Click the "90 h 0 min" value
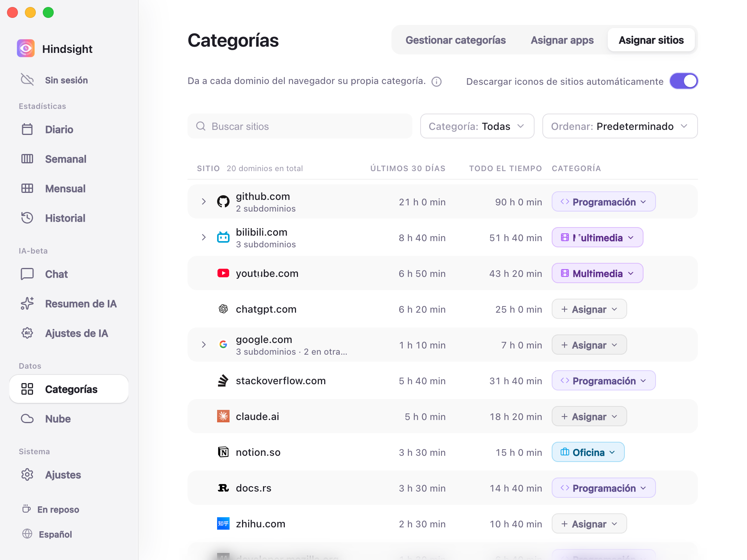 [518, 202]
